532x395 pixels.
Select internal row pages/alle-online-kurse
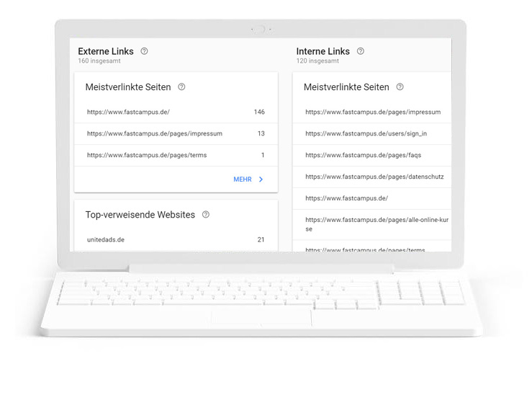(372, 224)
